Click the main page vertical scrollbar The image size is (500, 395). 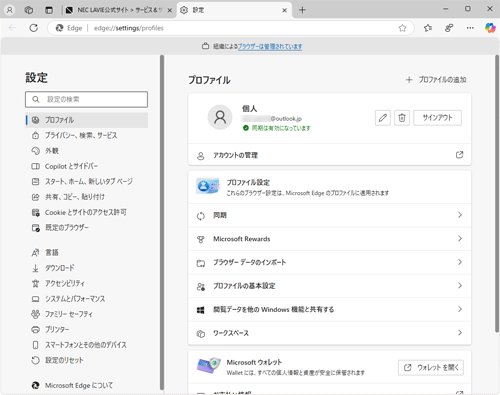coord(497,193)
